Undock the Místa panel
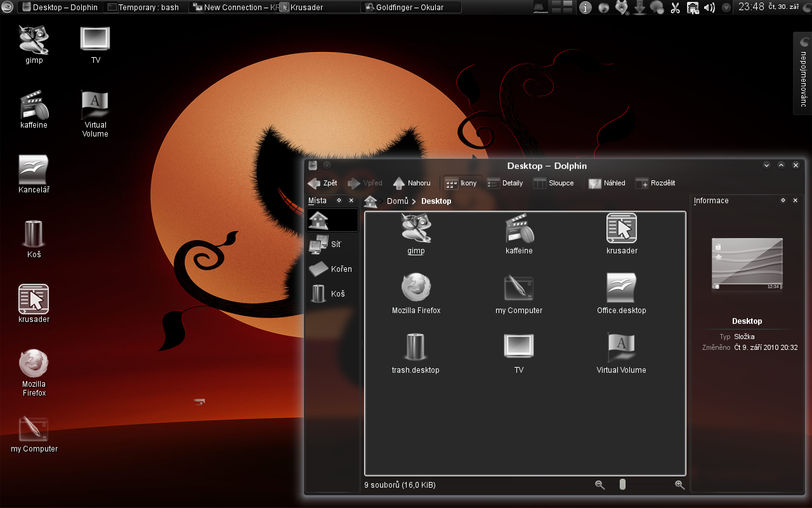The image size is (812, 508). 339,201
